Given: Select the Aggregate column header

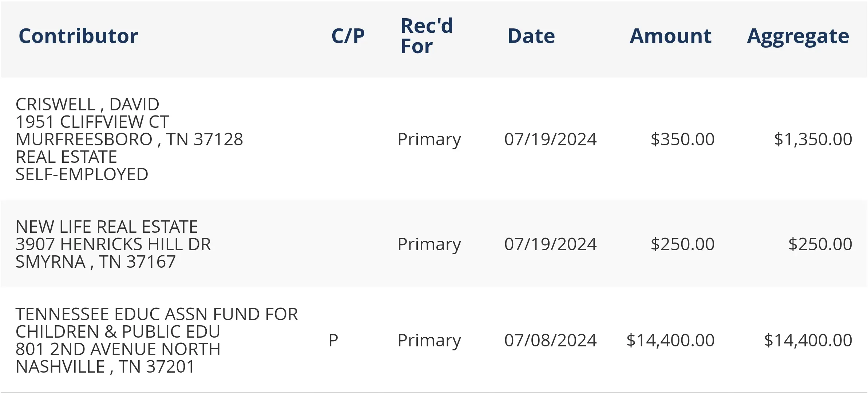Looking at the screenshot, I should click(798, 36).
